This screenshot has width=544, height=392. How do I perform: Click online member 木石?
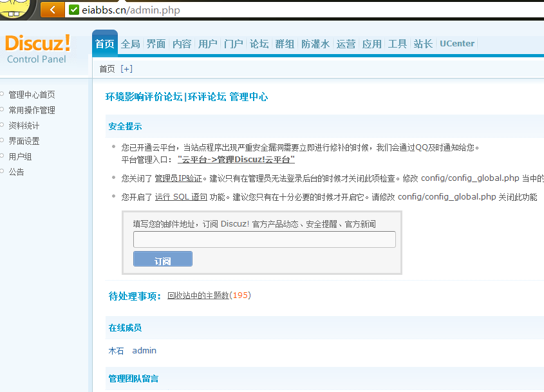116,351
